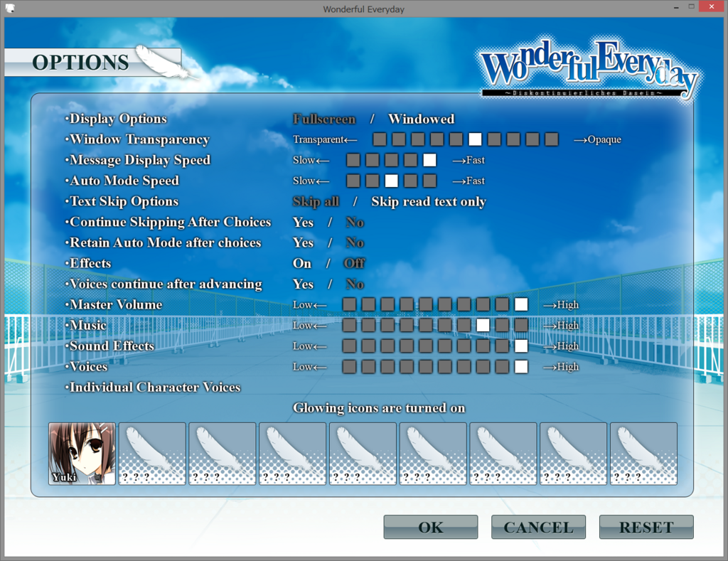Click the third character voice feather icon
728x561 pixels.
[223, 454]
